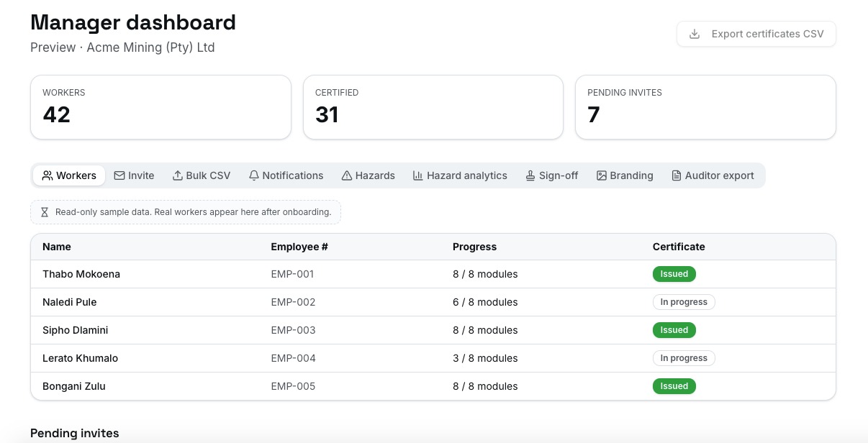The image size is (868, 443).
Task: Click the envelope icon on Invite tab
Action: click(119, 175)
